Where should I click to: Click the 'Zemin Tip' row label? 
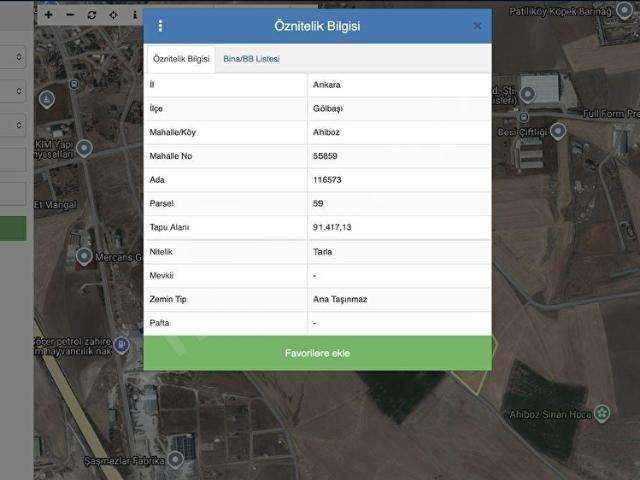168,299
